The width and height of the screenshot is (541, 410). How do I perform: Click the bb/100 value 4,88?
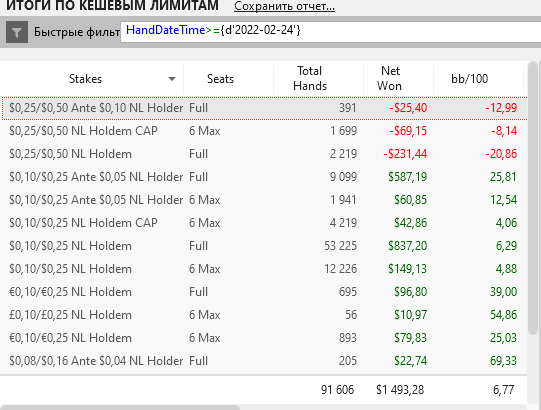(506, 269)
